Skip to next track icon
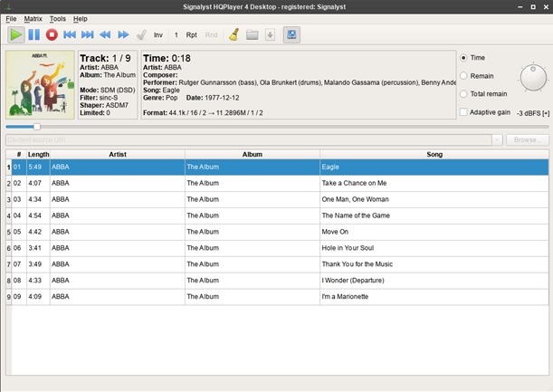Screen dimensions: 553x392 [x=88, y=35]
